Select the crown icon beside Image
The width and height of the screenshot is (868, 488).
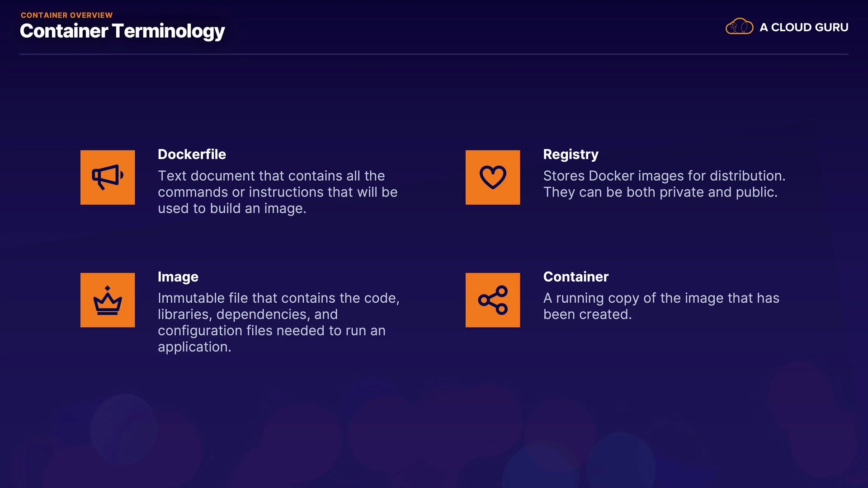click(x=108, y=300)
